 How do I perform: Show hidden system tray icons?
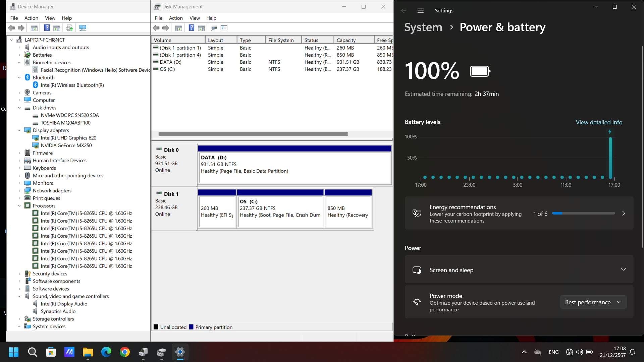524,352
